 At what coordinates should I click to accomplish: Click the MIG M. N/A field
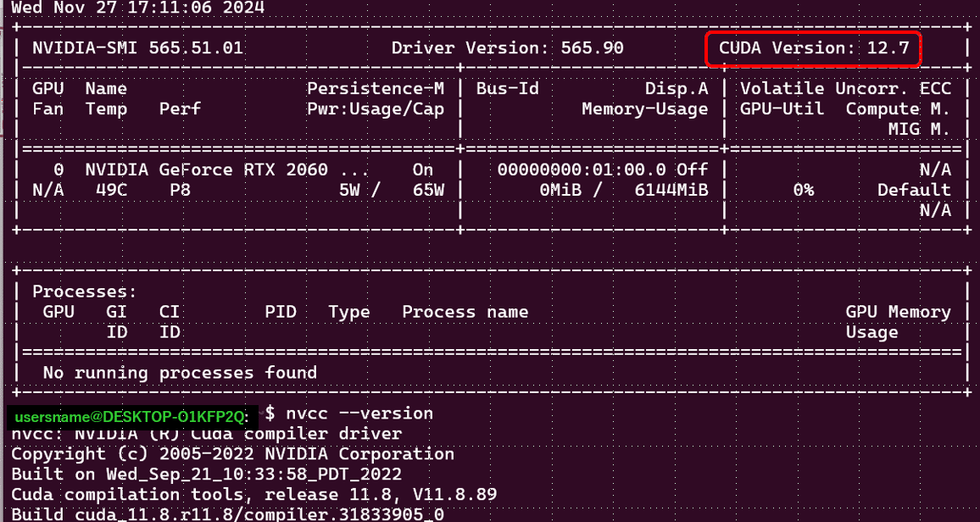tap(936, 210)
